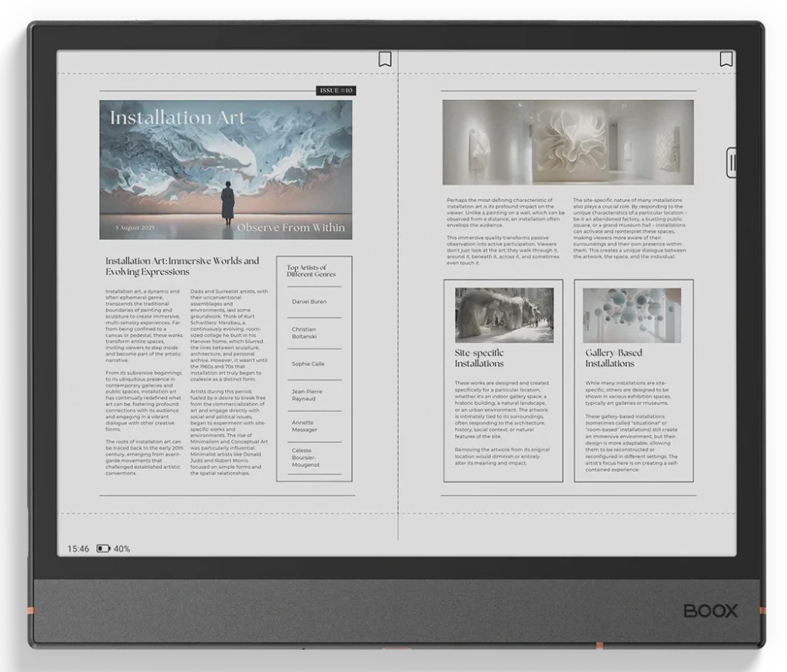
Task: Tap the BOOX logo on the bezel
Action: (x=710, y=611)
